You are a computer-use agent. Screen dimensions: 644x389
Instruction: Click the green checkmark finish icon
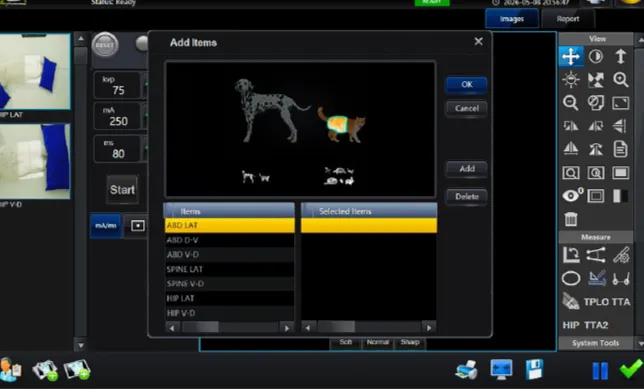coord(631,368)
